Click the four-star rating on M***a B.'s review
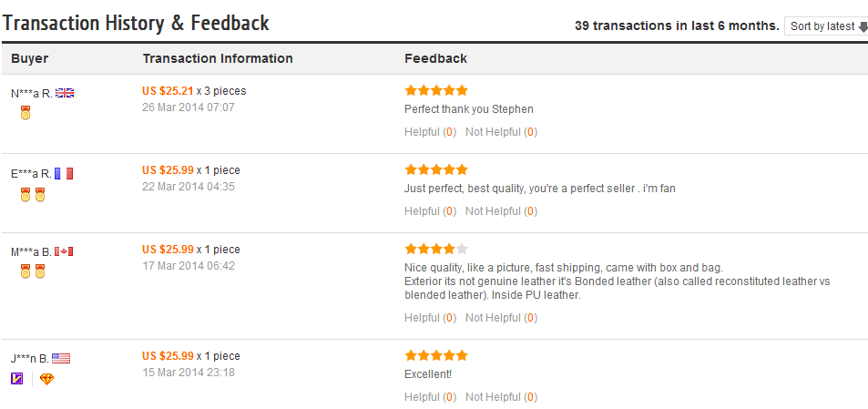 click(x=436, y=249)
